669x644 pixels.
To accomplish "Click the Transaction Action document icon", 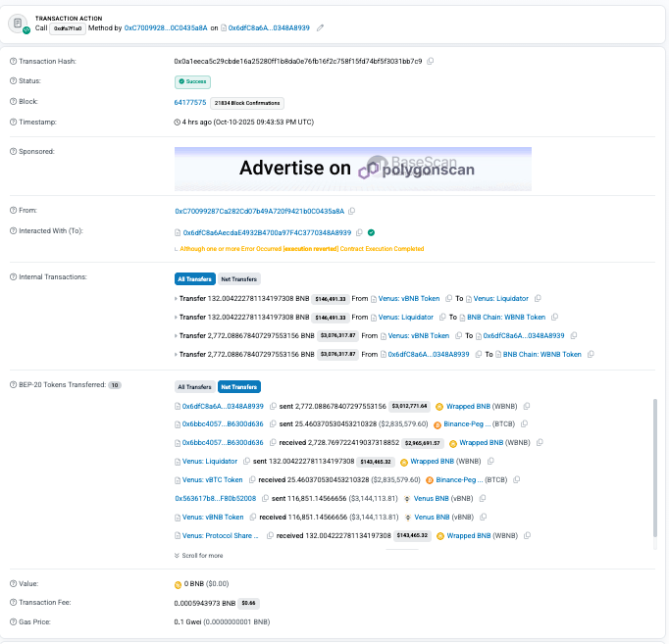I will (x=18, y=24).
